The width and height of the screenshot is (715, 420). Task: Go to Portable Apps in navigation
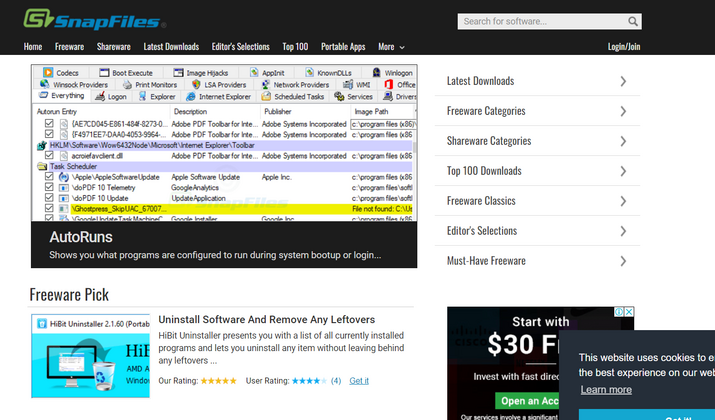(343, 46)
